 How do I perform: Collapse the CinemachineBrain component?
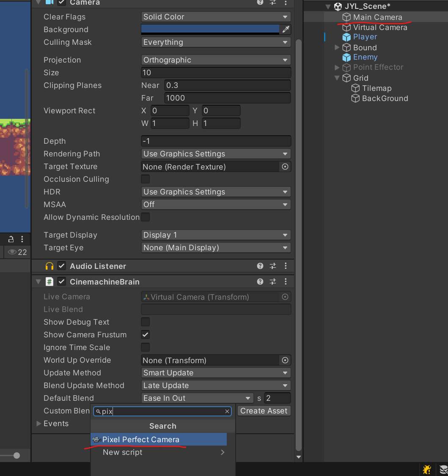tap(38, 282)
